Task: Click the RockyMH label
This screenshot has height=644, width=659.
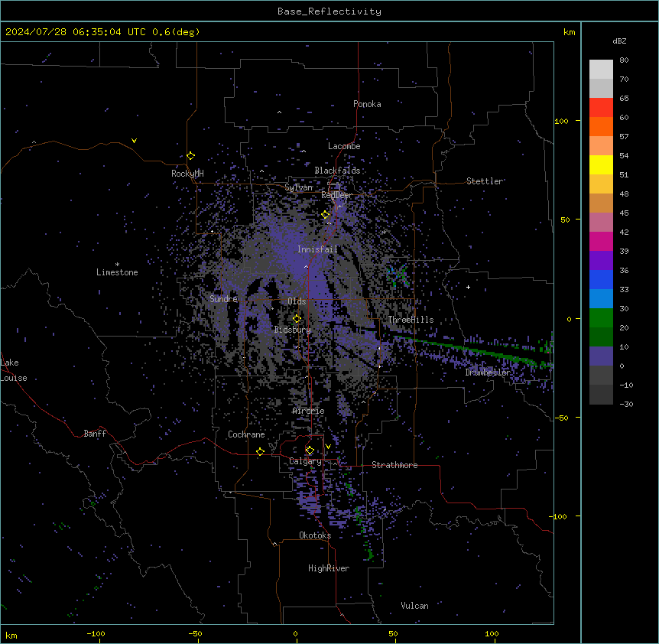Action: point(187,174)
